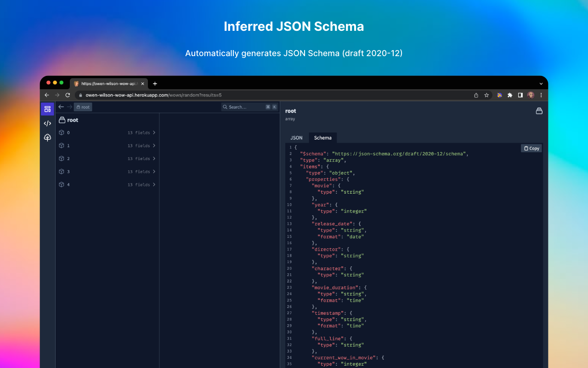Bookmark this page with star icon
Screen dimensions: 588x368
[486, 95]
